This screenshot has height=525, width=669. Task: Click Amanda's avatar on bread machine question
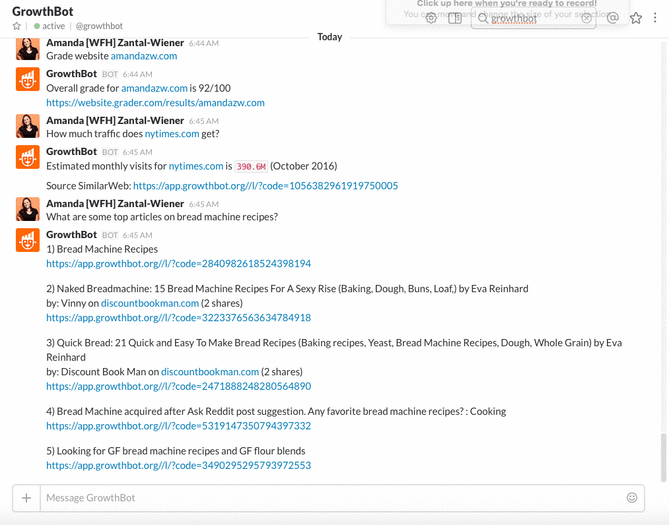pyautogui.click(x=28, y=209)
